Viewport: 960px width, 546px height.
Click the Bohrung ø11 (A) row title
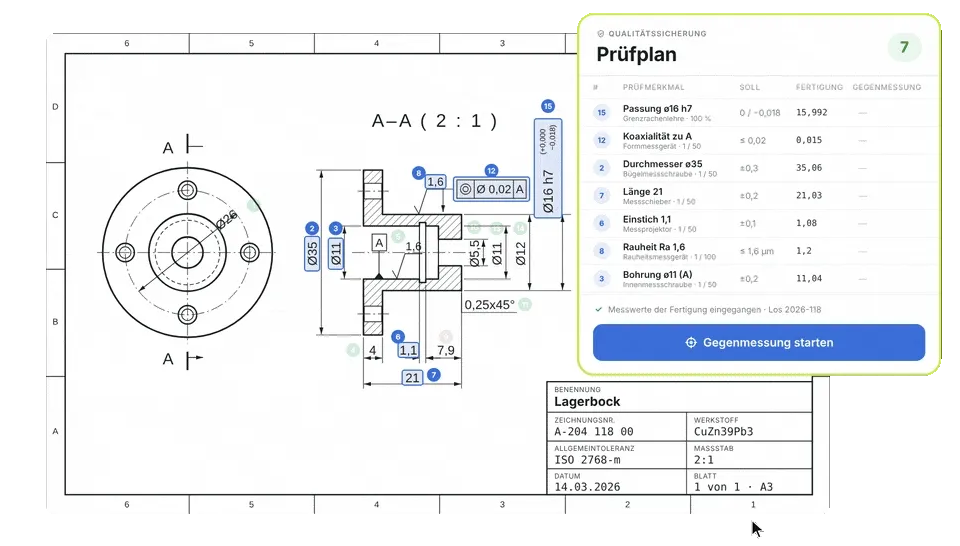point(658,275)
